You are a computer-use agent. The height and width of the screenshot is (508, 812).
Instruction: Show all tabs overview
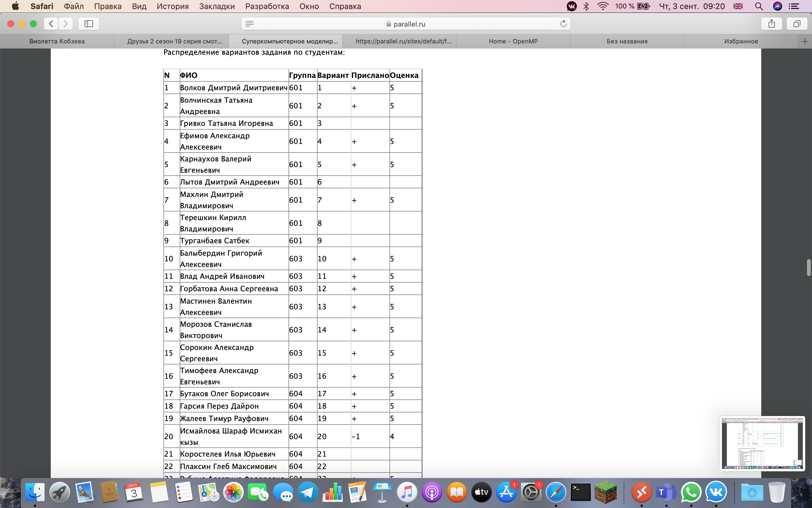(x=797, y=23)
